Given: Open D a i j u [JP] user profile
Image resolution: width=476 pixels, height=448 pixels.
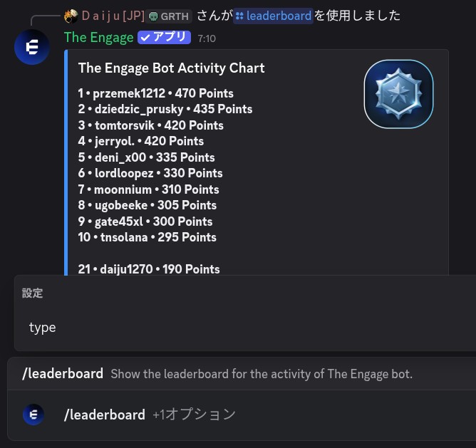Looking at the screenshot, I should (x=113, y=16).
